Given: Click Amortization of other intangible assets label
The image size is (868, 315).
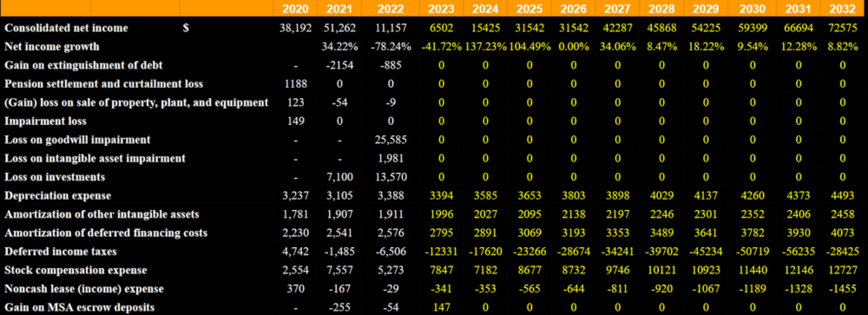Looking at the screenshot, I should [x=102, y=214].
